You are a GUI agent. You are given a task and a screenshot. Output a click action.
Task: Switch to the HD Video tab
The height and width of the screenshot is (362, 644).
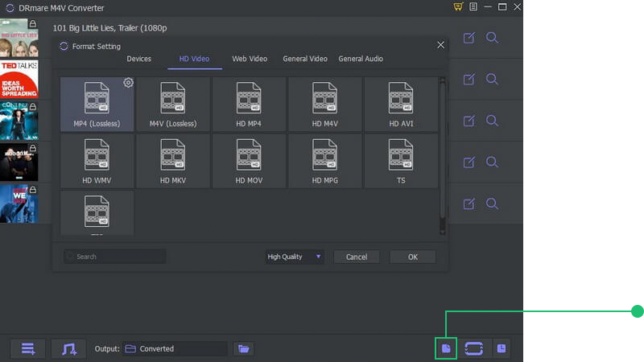pyautogui.click(x=194, y=59)
